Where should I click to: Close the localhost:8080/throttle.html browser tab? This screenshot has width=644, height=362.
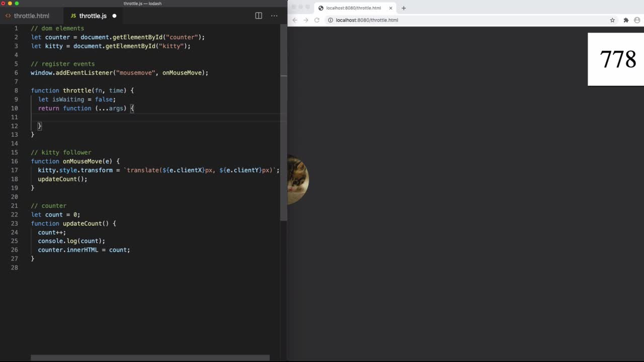point(390,8)
